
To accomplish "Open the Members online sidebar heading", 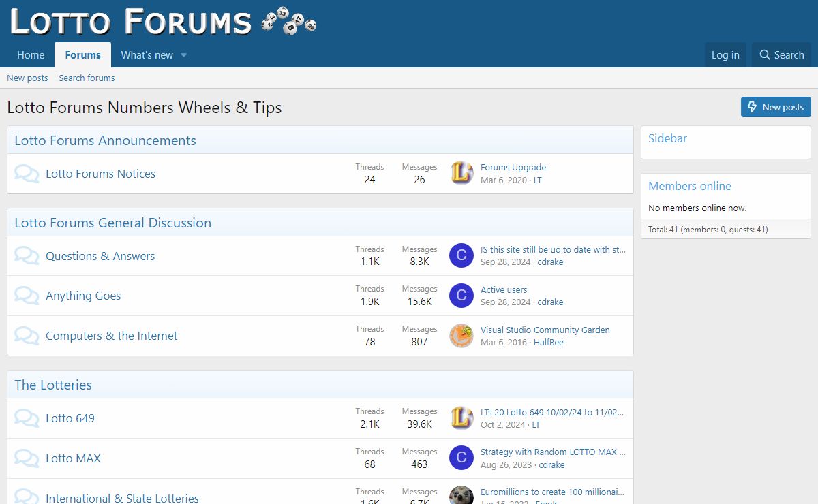I will 689,186.
